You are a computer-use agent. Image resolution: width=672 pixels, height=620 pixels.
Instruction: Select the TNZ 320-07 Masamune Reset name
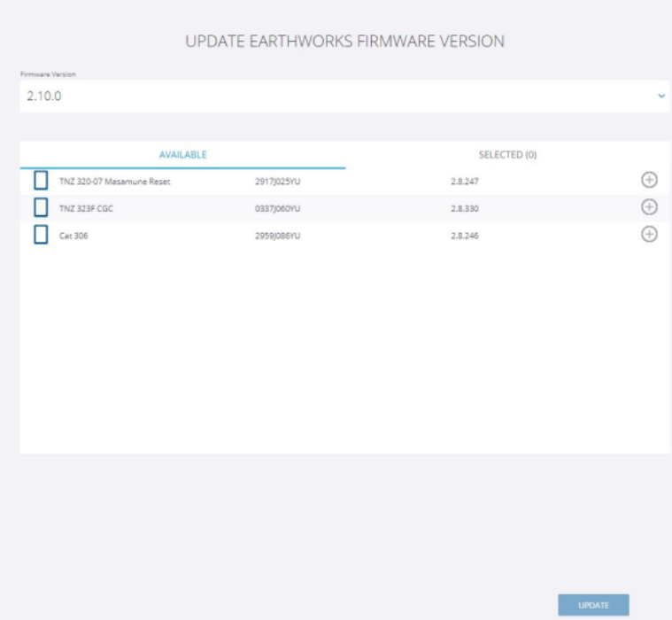(114, 182)
